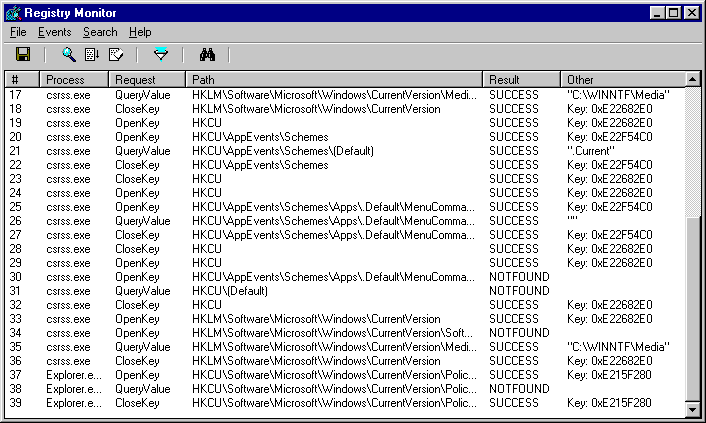Toggle the Auto Scroll toolbar icon
Image resolution: width=706 pixels, height=423 pixels.
click(x=93, y=55)
